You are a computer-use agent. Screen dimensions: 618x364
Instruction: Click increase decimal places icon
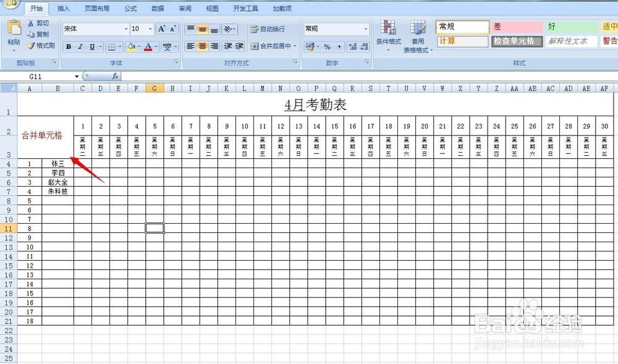[353, 47]
